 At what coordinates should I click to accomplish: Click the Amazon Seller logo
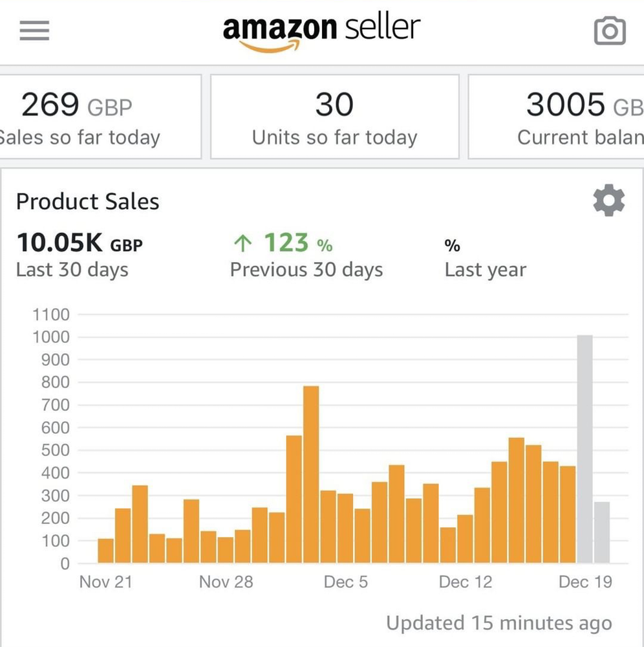click(321, 30)
